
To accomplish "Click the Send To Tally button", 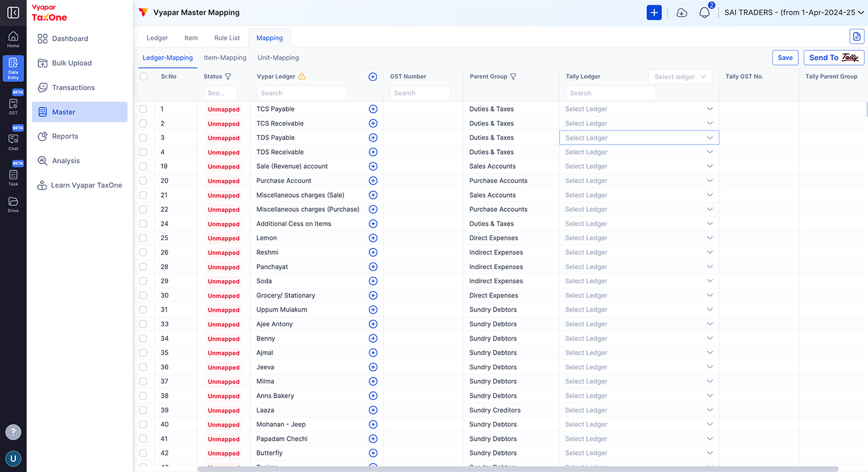I will click(834, 58).
